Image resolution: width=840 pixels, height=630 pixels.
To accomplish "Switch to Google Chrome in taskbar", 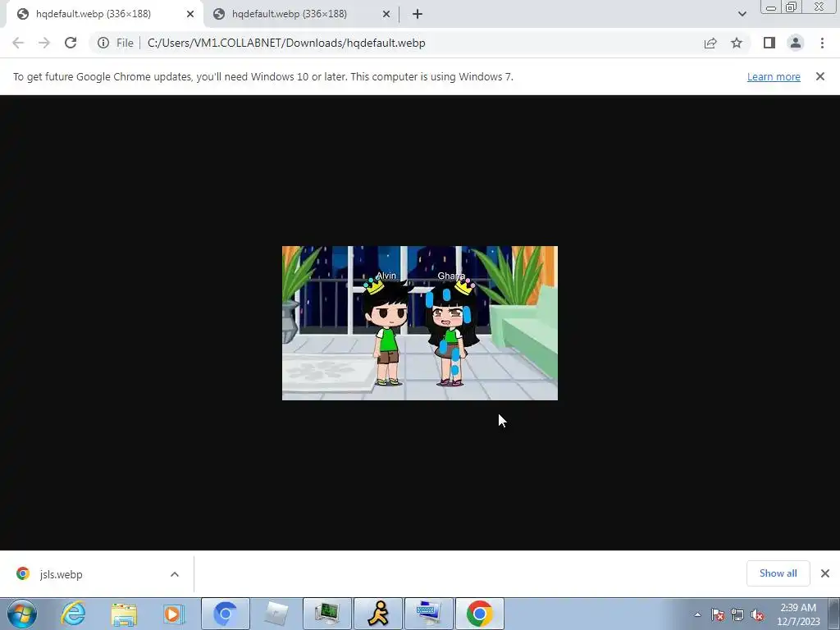I will click(480, 614).
